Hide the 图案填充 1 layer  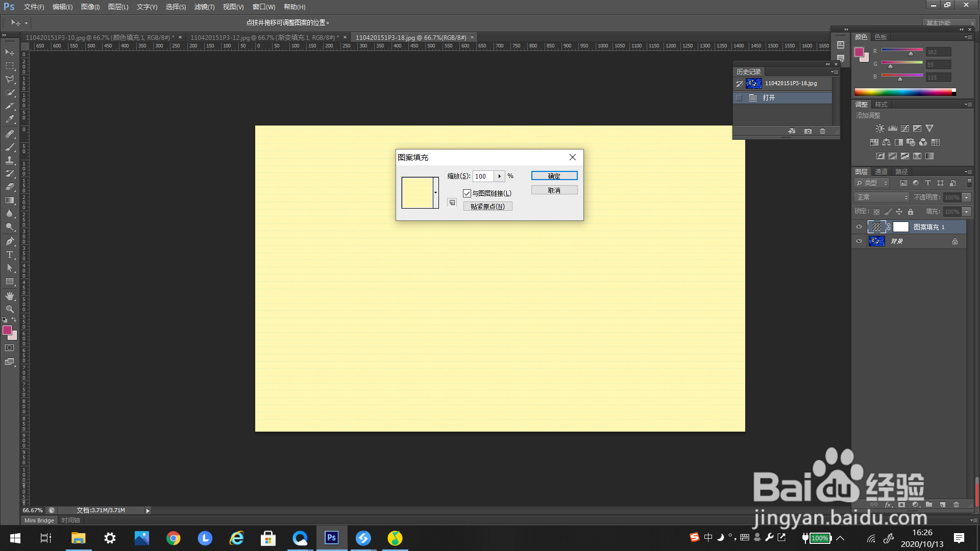click(x=859, y=227)
